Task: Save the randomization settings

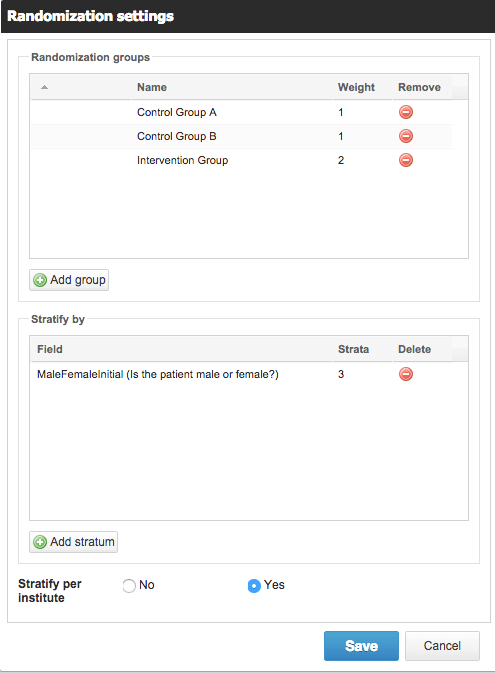Action: pyautogui.click(x=361, y=646)
